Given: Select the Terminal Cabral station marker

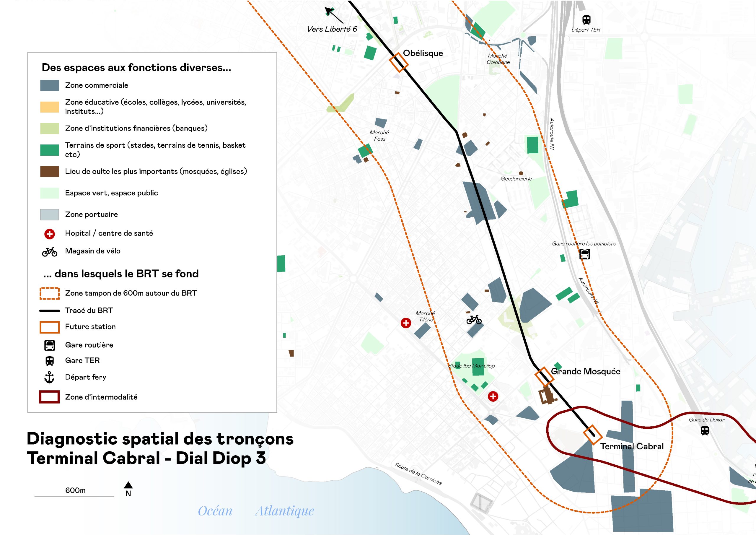Looking at the screenshot, I should (593, 435).
